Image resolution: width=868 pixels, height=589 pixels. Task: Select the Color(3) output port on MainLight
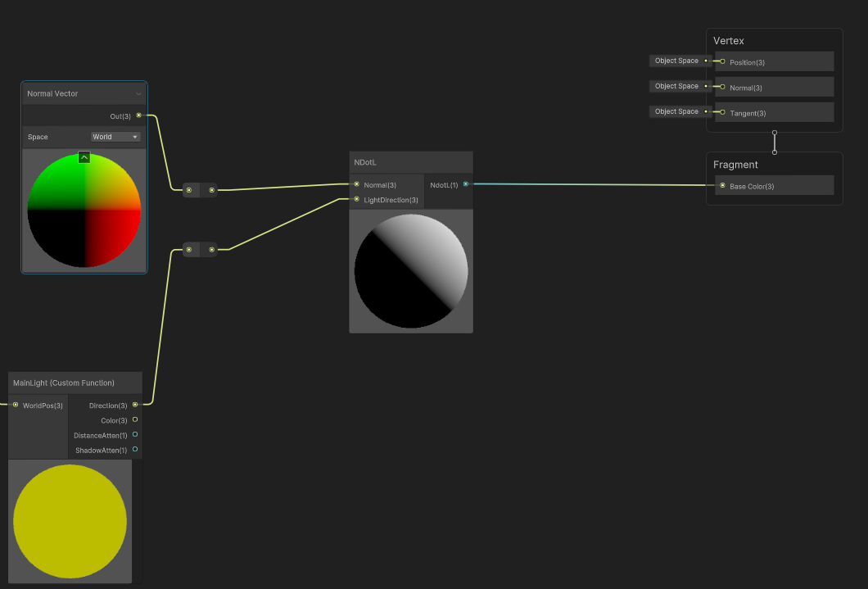point(135,419)
